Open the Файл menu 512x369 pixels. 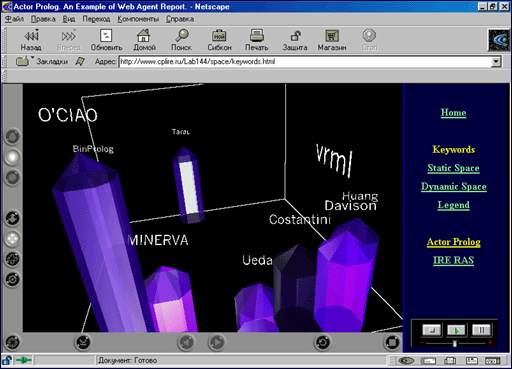[15, 19]
